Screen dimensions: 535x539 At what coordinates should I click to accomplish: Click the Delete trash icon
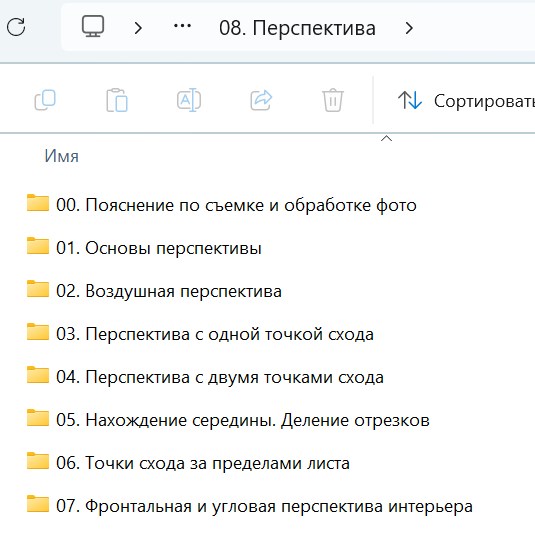pyautogui.click(x=333, y=100)
